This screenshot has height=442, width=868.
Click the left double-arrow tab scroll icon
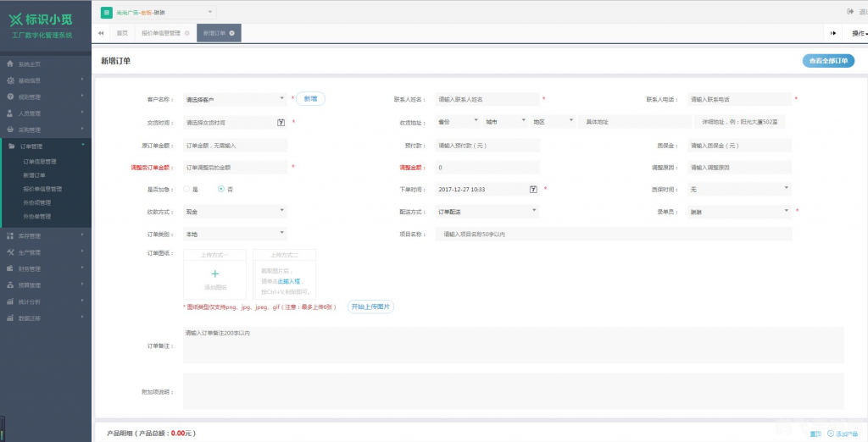click(x=102, y=33)
